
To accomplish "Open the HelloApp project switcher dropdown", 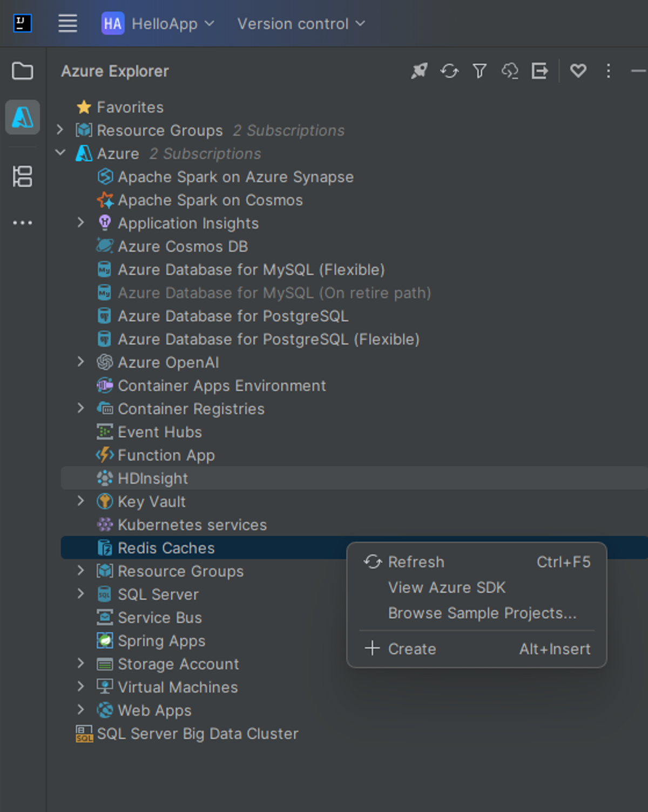I will (x=157, y=23).
